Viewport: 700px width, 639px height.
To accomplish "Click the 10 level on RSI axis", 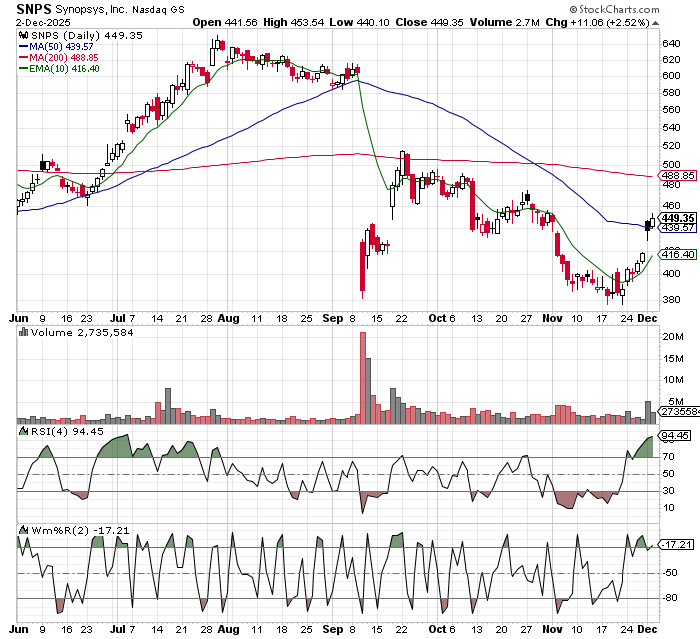I will [x=668, y=508].
